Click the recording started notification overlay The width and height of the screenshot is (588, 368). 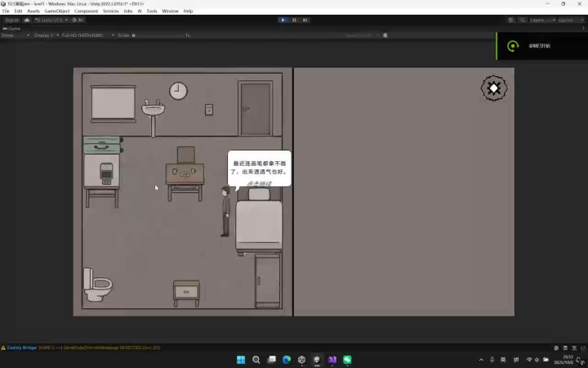(x=542, y=46)
